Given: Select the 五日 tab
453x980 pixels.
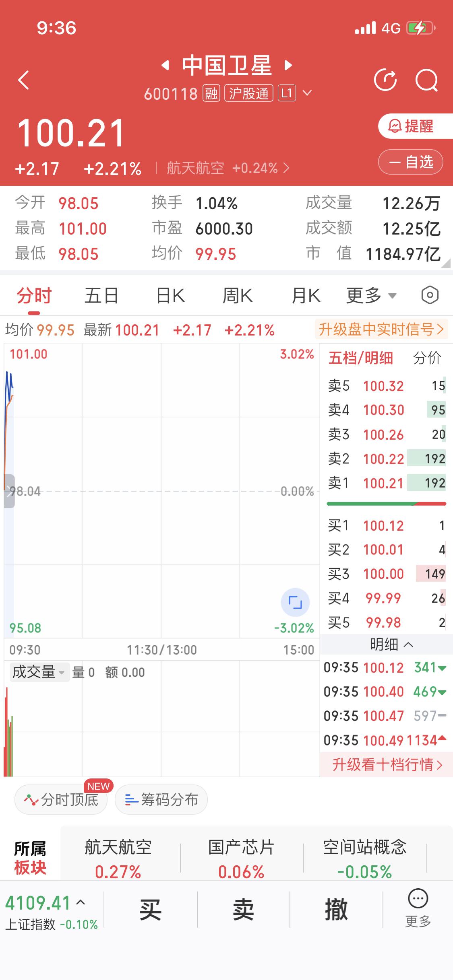Looking at the screenshot, I should point(101,296).
